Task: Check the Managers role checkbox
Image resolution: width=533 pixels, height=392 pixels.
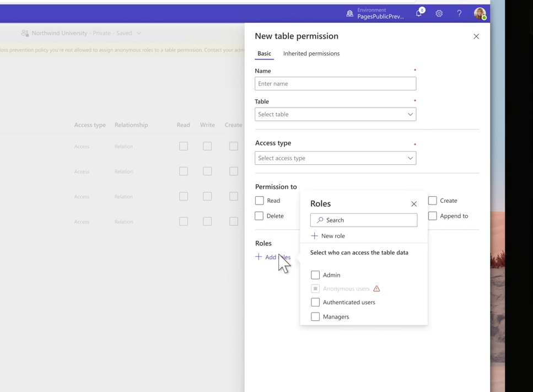Action: (x=315, y=316)
